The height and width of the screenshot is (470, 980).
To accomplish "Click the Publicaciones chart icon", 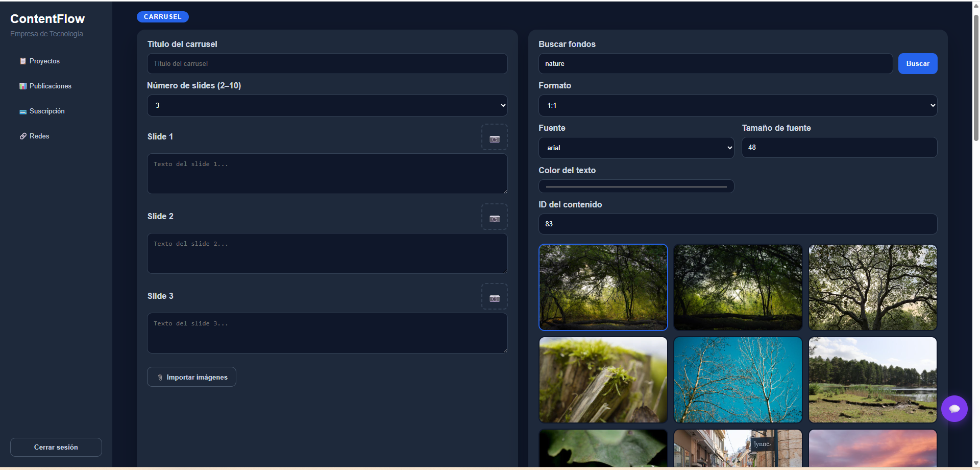I will tap(23, 86).
